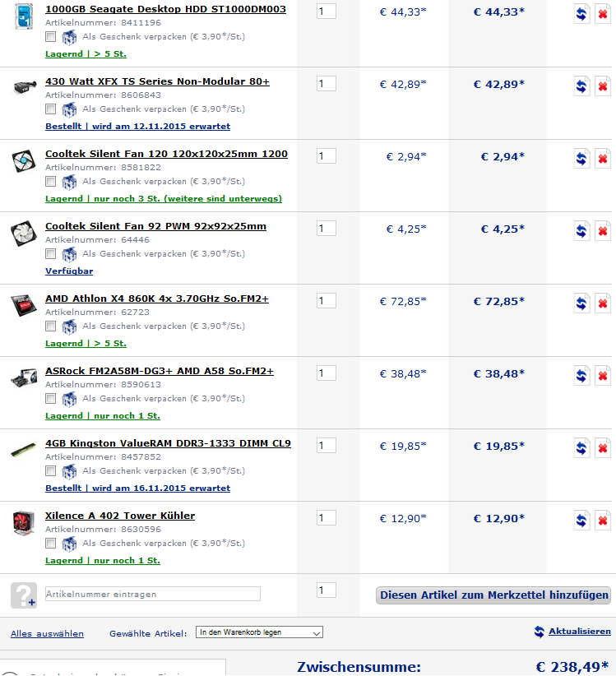The width and height of the screenshot is (616, 676).
Task: Enable gift wrap for Seagate Desktop HDD
Action: point(50,37)
